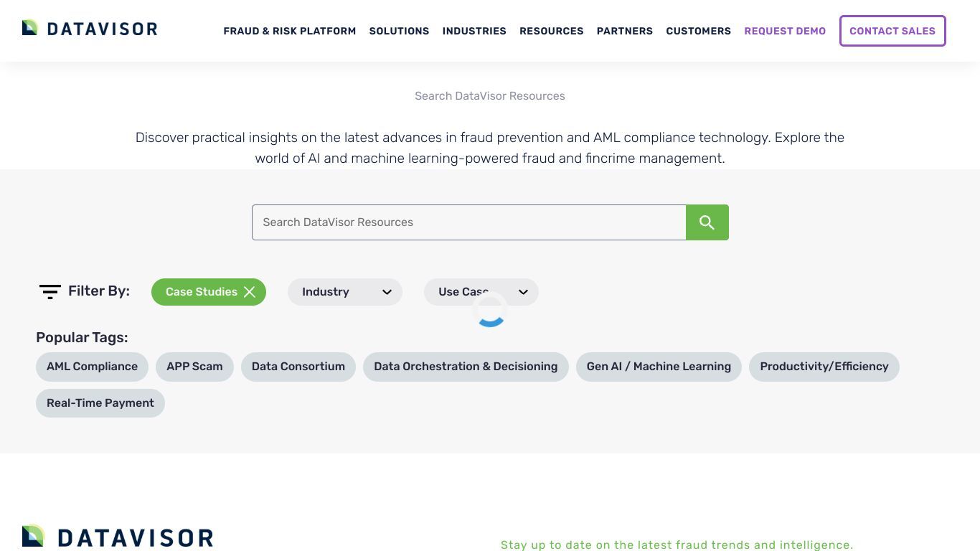Click the Contact Sales button

point(892,31)
